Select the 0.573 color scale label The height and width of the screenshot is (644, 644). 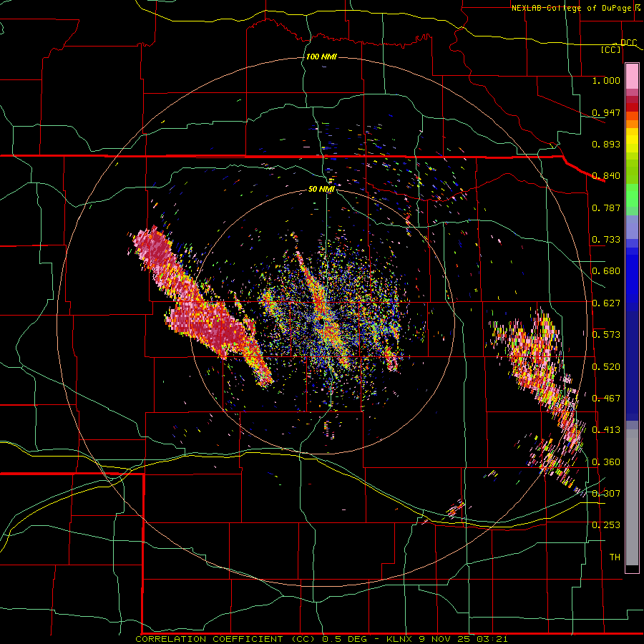[x=606, y=335]
